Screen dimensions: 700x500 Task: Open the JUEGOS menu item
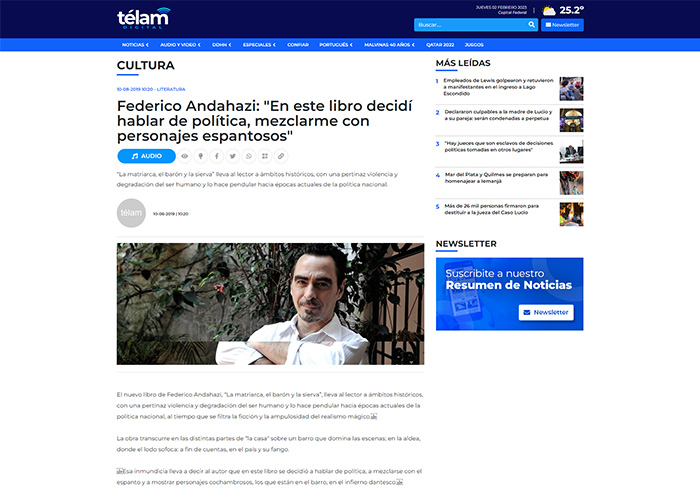[x=474, y=45]
